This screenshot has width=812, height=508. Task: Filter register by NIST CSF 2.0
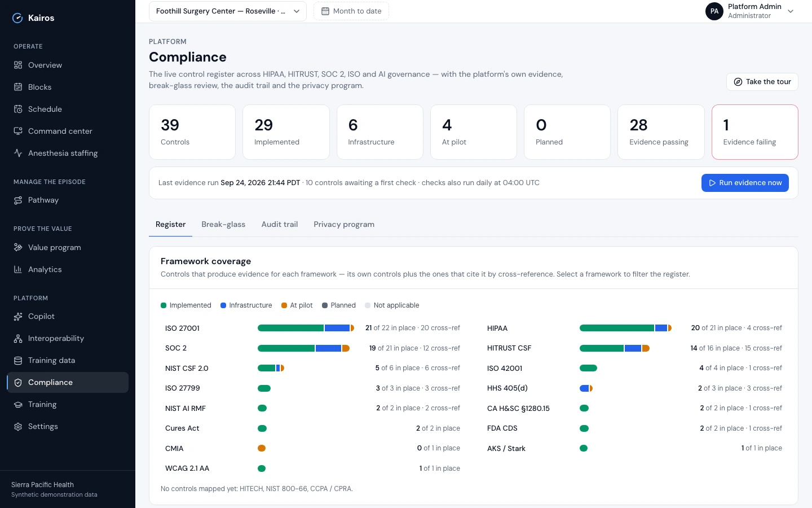tap(312, 368)
